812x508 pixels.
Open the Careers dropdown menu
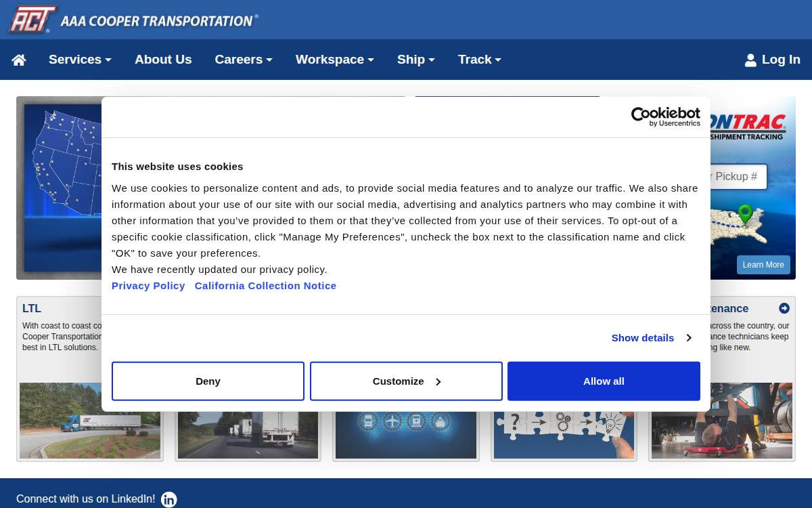[x=244, y=60]
